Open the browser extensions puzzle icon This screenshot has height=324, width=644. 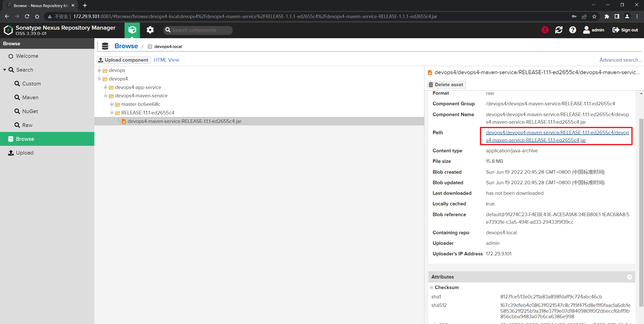[x=607, y=16]
